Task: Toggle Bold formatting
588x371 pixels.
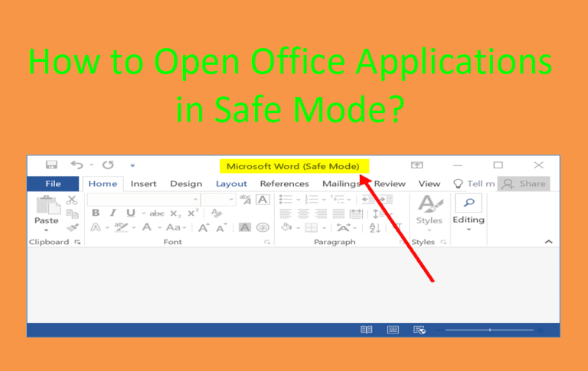Action: pyautogui.click(x=96, y=213)
